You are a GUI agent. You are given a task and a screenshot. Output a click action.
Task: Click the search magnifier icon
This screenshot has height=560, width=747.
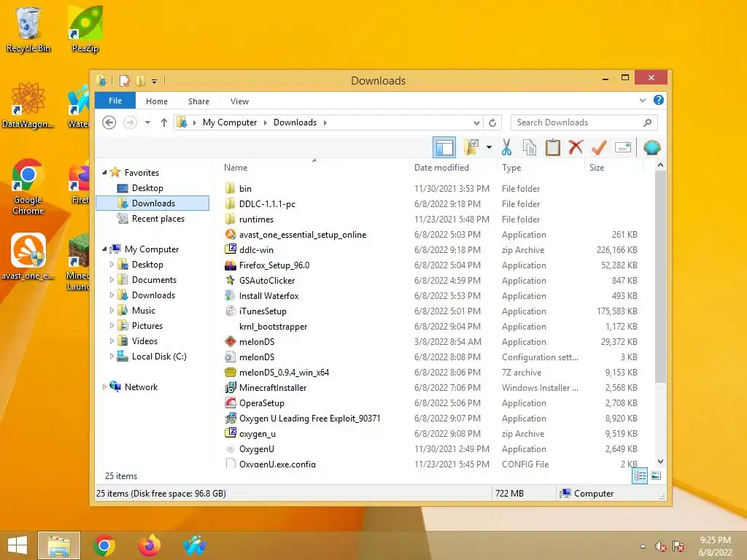tap(647, 122)
